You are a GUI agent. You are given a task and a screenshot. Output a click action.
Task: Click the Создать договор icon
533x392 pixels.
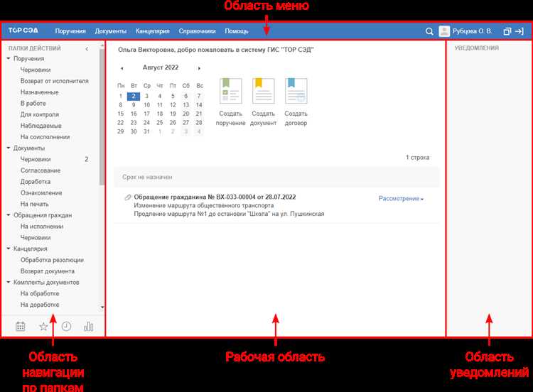[296, 92]
